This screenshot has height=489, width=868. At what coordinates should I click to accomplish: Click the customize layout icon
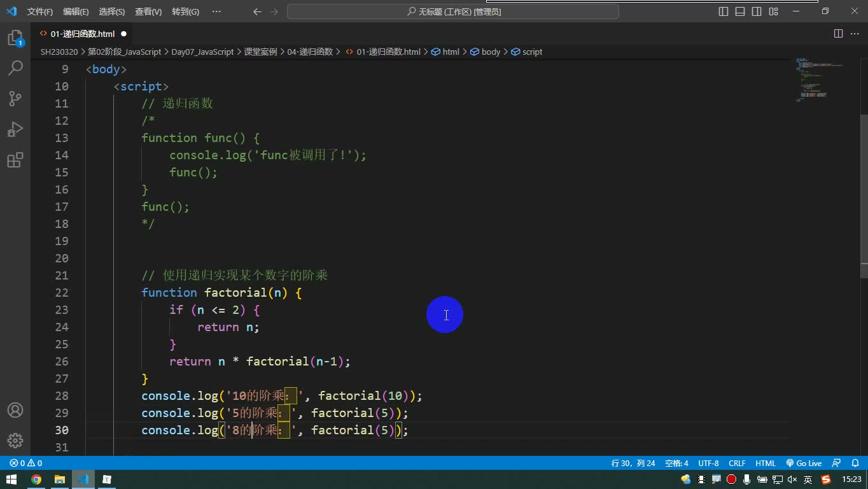coord(773,11)
